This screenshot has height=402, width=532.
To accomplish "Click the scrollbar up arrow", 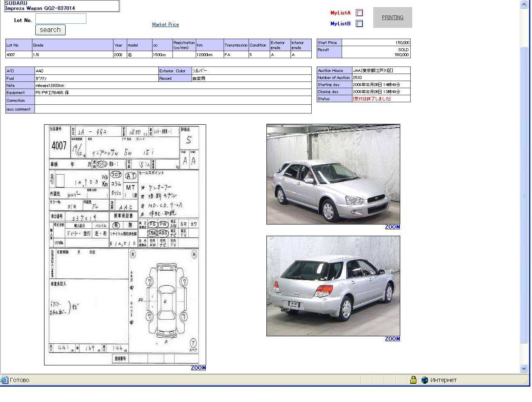I will pyautogui.click(x=524, y=4).
